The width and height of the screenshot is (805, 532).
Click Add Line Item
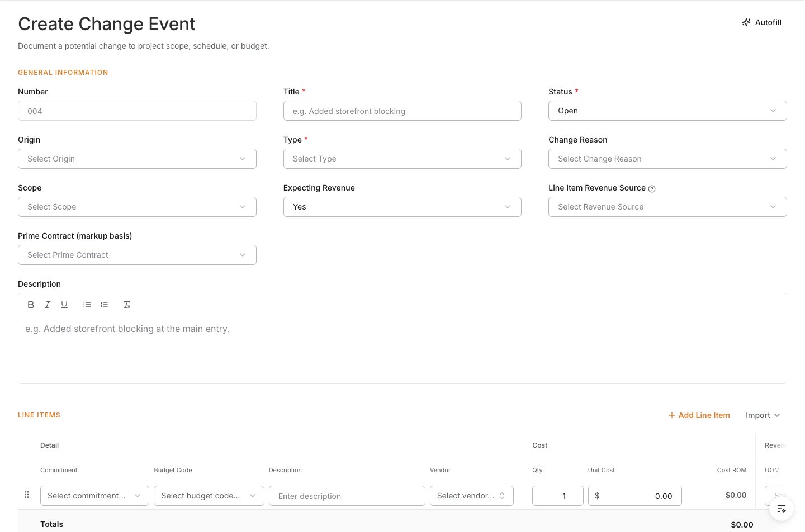(699, 415)
